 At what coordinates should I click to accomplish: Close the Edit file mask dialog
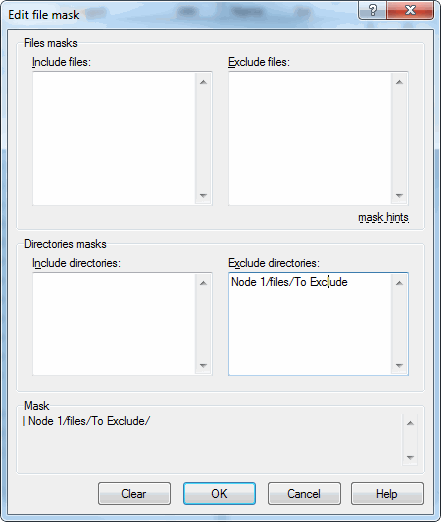pyautogui.click(x=410, y=10)
